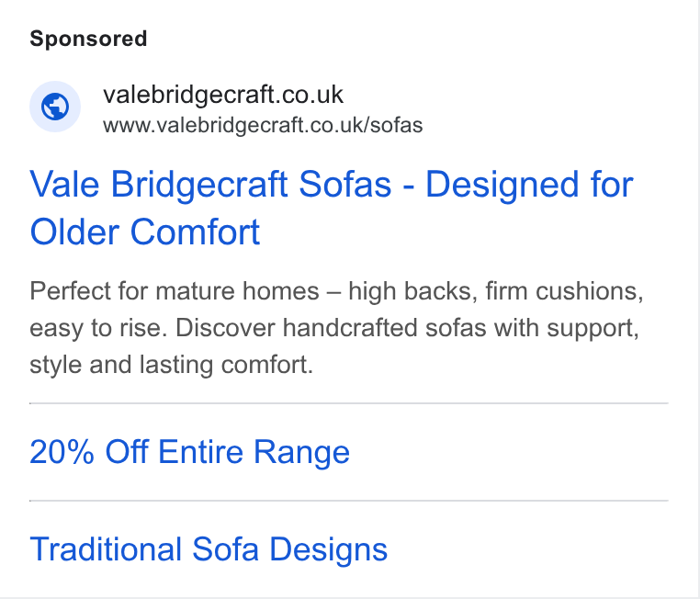Screen dimensions: 700x599
Task: Click the 'Designs' word in the last sitelink
Action: [329, 549]
